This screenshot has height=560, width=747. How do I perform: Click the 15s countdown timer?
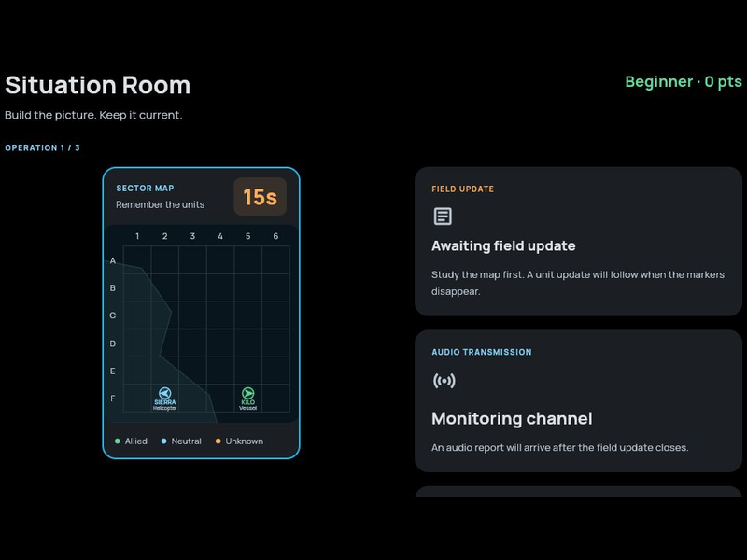pyautogui.click(x=261, y=197)
